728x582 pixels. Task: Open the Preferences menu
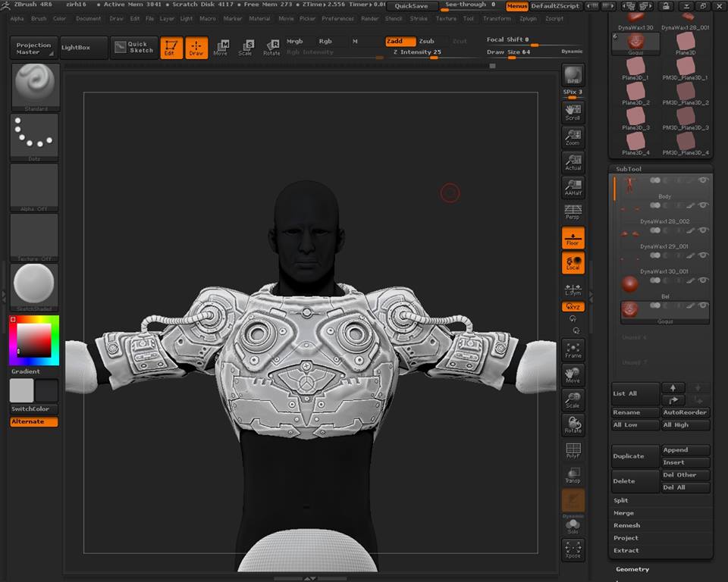(337, 18)
